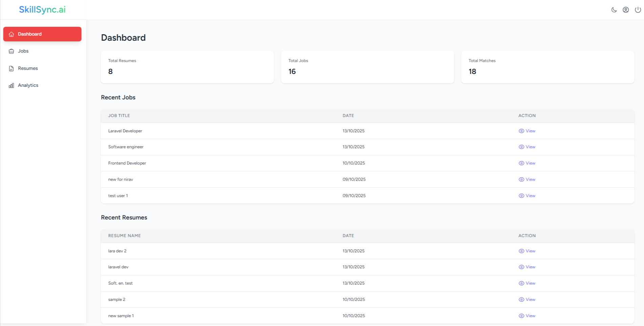Viewport: 644px width, 326px height.
Task: Select the Total Matches card
Action: [547, 67]
